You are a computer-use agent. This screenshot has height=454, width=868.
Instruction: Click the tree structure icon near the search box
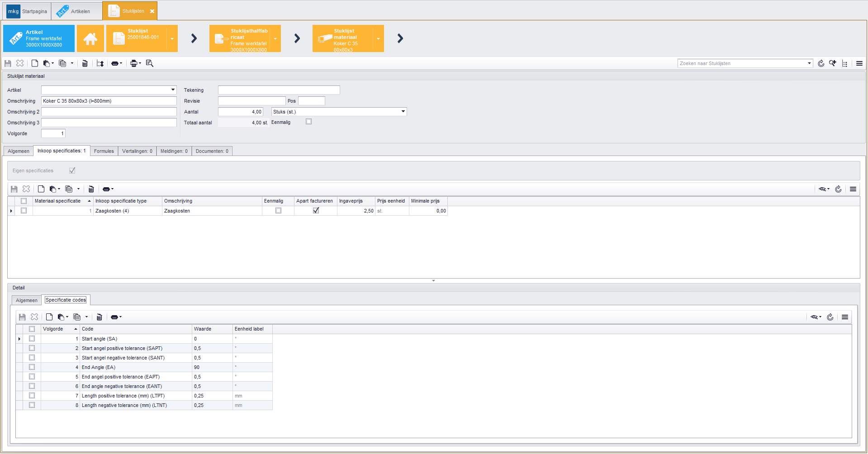pos(844,63)
